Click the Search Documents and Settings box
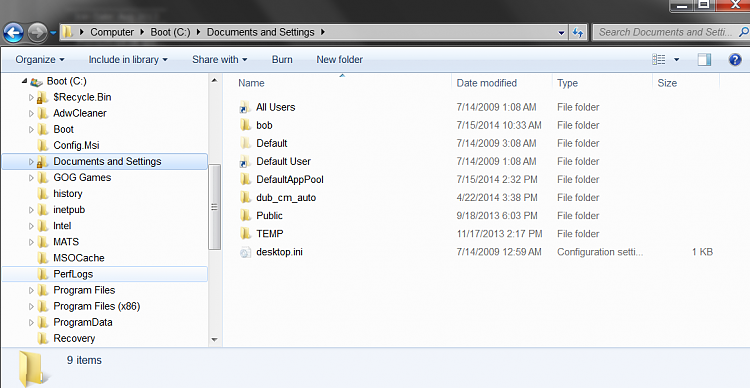The height and width of the screenshot is (388, 750). click(666, 32)
